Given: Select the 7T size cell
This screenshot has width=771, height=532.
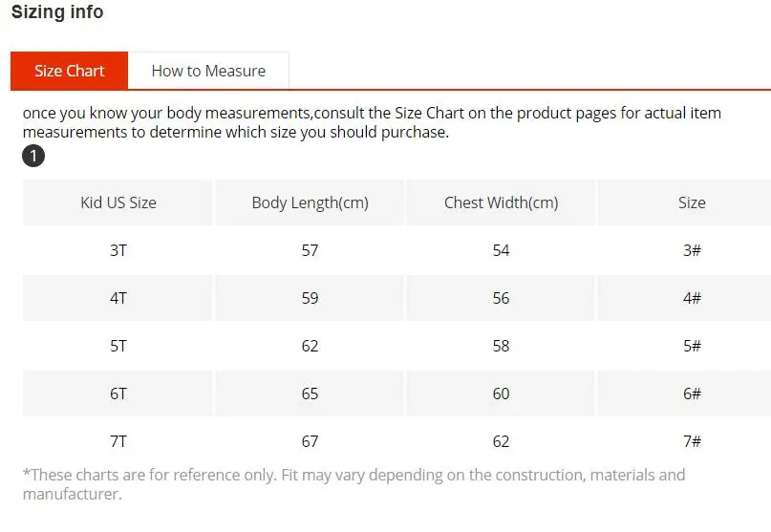Looking at the screenshot, I should pos(118,441).
